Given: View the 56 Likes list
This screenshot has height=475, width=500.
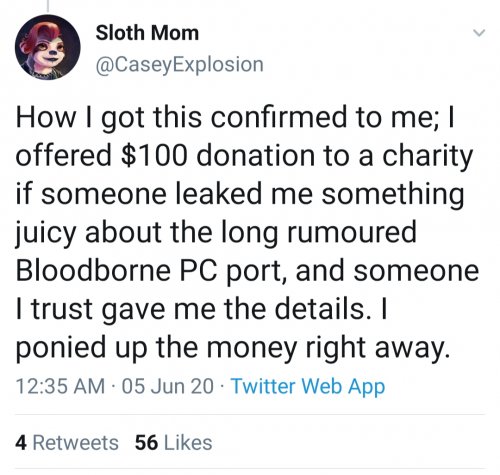Looking at the screenshot, I should tap(173, 443).
